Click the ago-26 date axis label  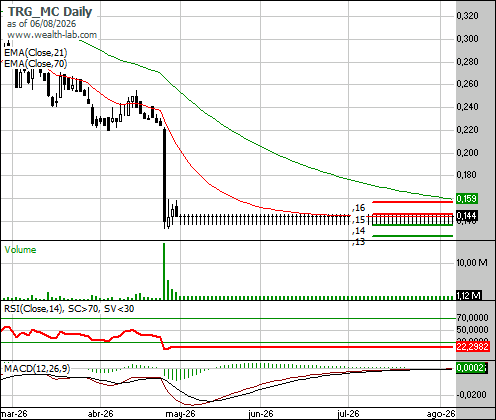pos(441,414)
